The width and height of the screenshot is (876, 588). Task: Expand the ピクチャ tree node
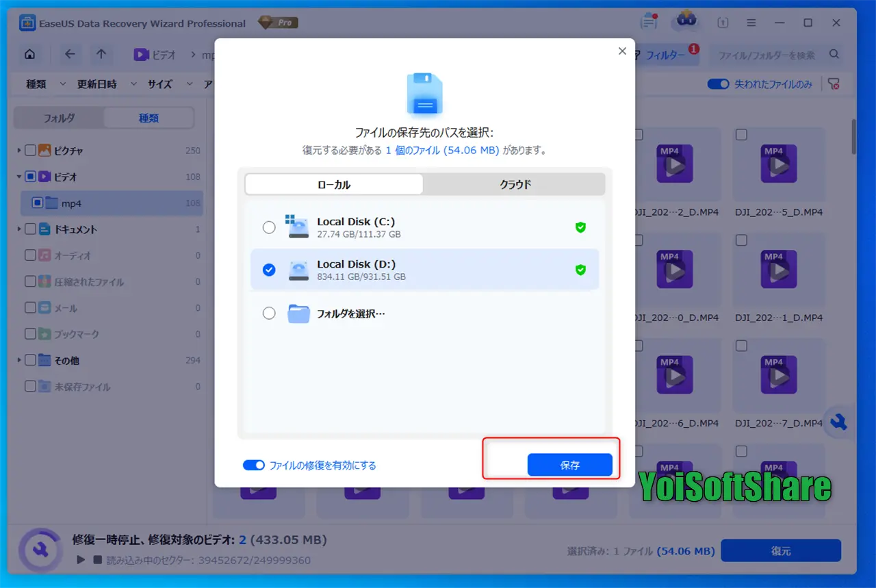(18, 151)
